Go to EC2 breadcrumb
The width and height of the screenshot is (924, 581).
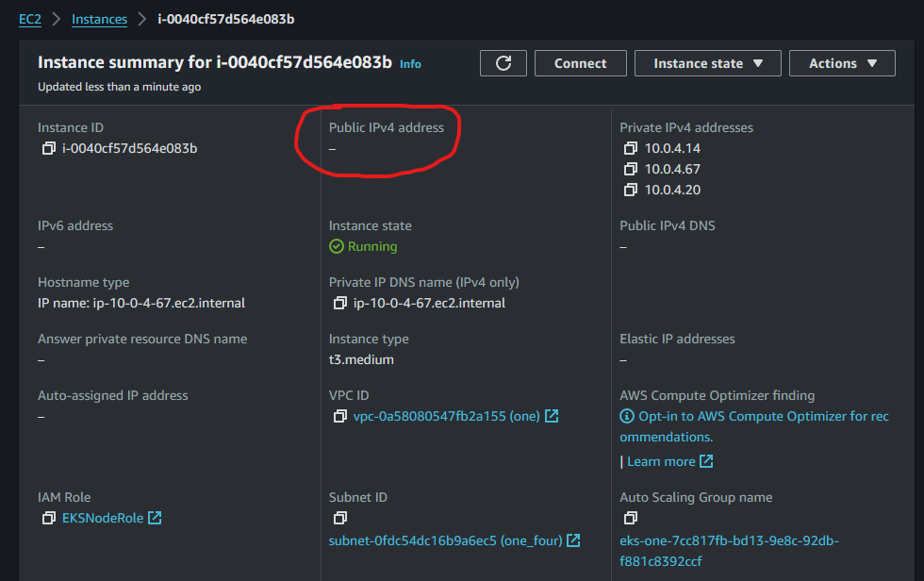pos(30,19)
